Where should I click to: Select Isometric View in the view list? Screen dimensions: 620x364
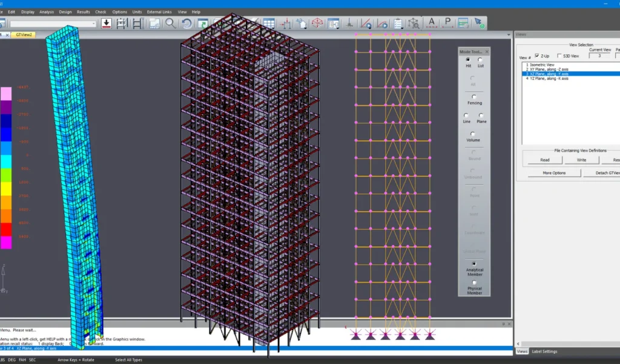(x=540, y=65)
